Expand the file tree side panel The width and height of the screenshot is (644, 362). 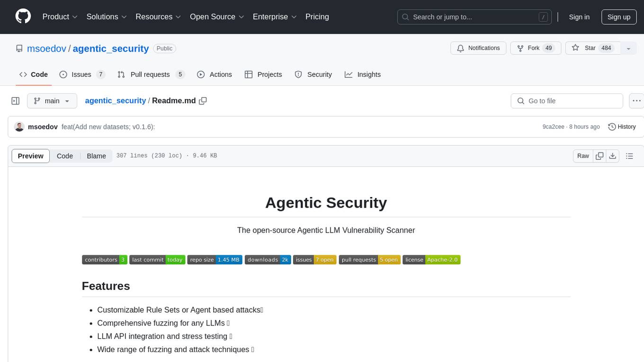[16, 101]
